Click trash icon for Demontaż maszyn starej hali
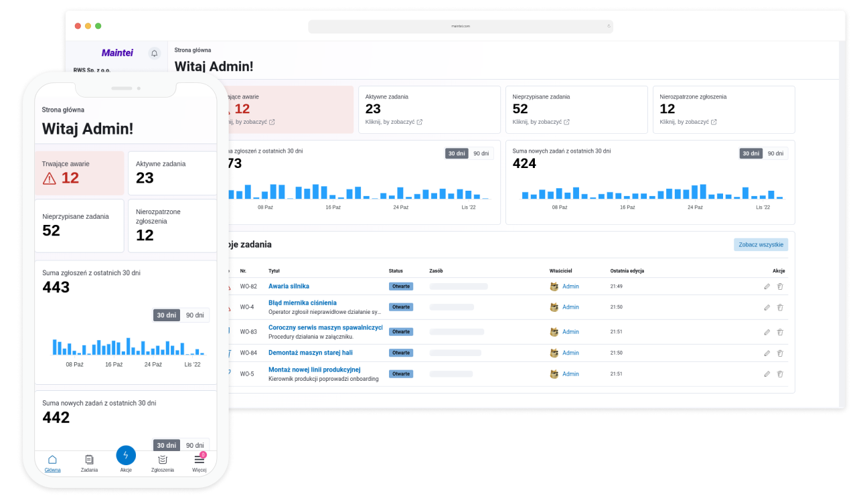Screen dimensions: 867x504 coord(780,353)
